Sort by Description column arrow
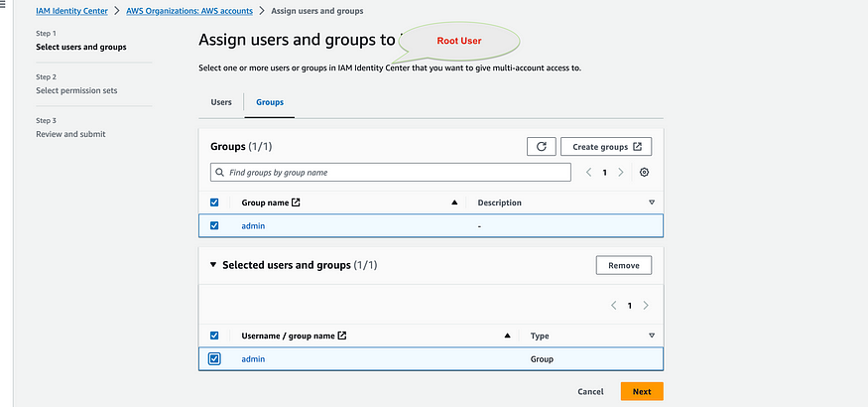This screenshot has height=407, width=868. (652, 203)
